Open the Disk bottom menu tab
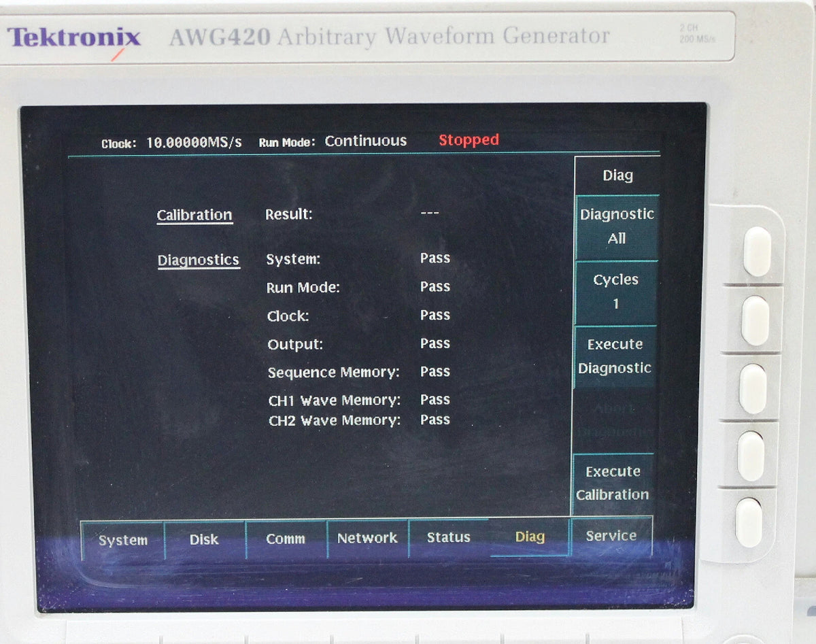816x644 pixels. [x=204, y=540]
